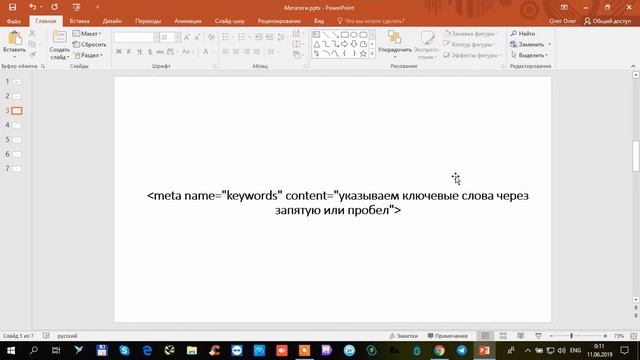This screenshot has width=640, height=360.
Task: Click the zoom slider handle
Action: pyautogui.click(x=571, y=336)
